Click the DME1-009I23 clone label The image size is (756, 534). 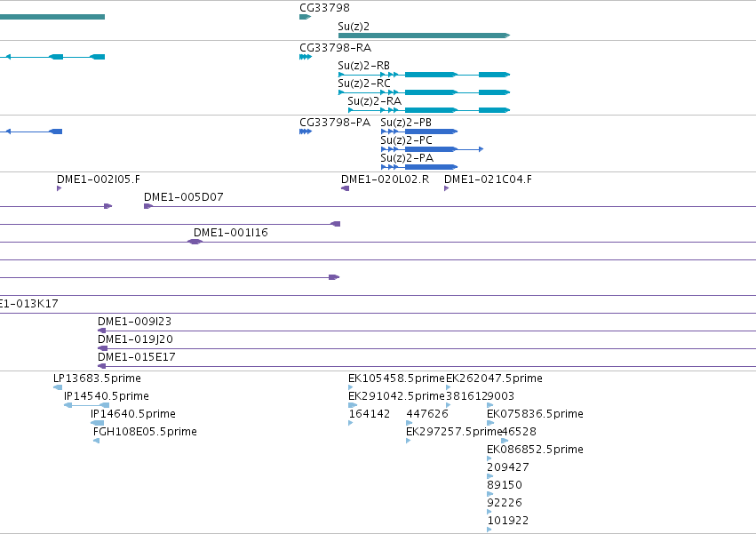[x=134, y=322]
